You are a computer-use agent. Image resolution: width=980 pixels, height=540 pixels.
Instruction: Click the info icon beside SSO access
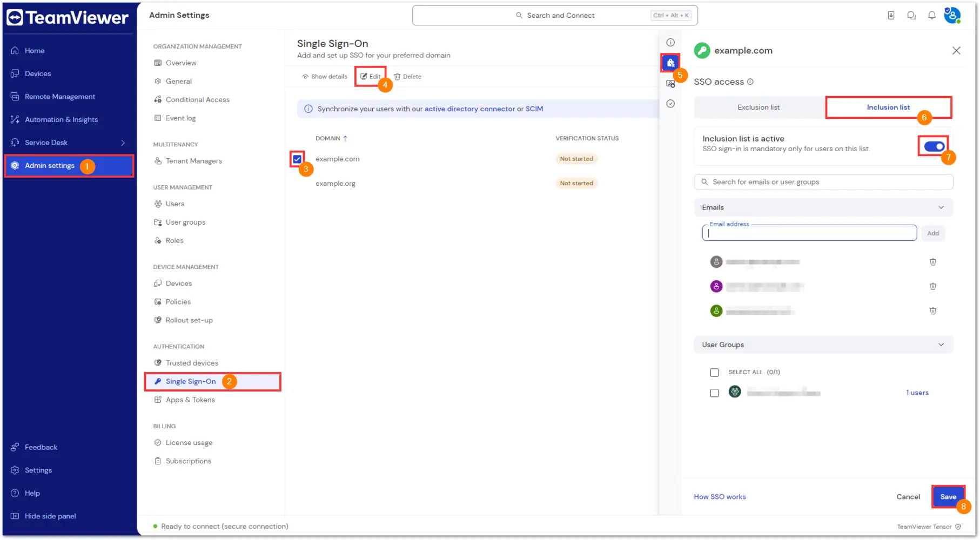click(750, 82)
